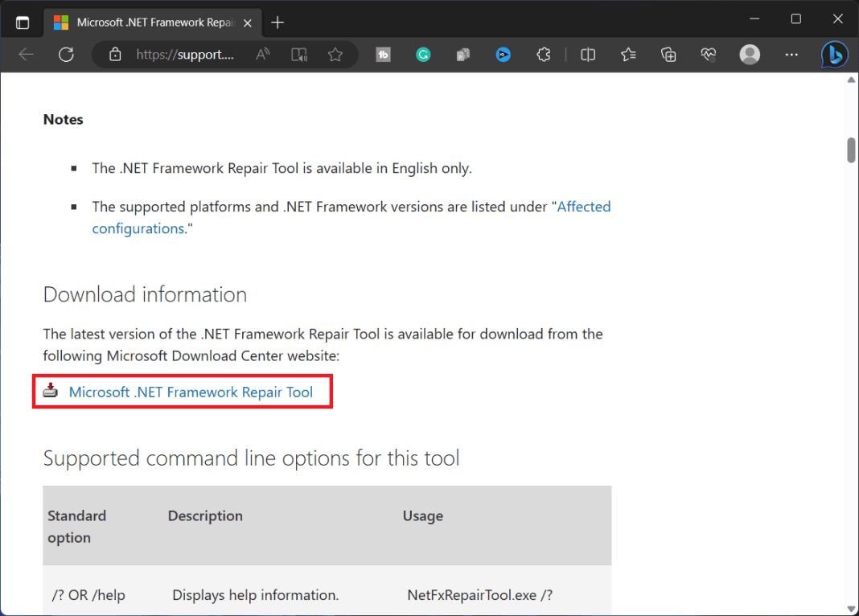Open Browser Essentials
This screenshot has height=616, width=859.
709,55
